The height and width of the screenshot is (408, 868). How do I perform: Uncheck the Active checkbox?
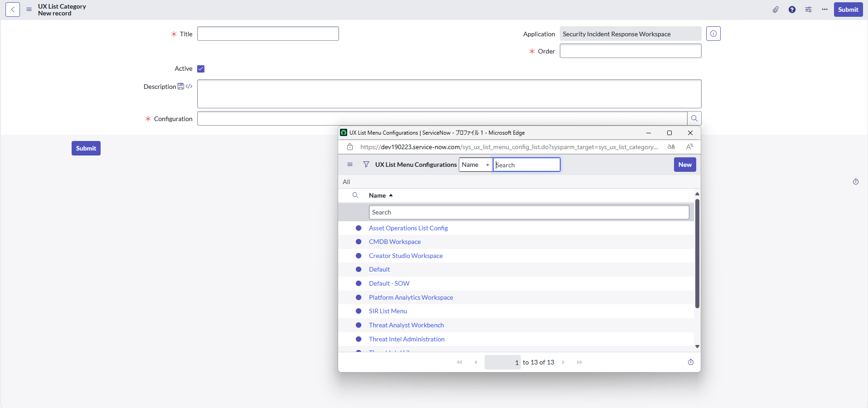click(201, 69)
